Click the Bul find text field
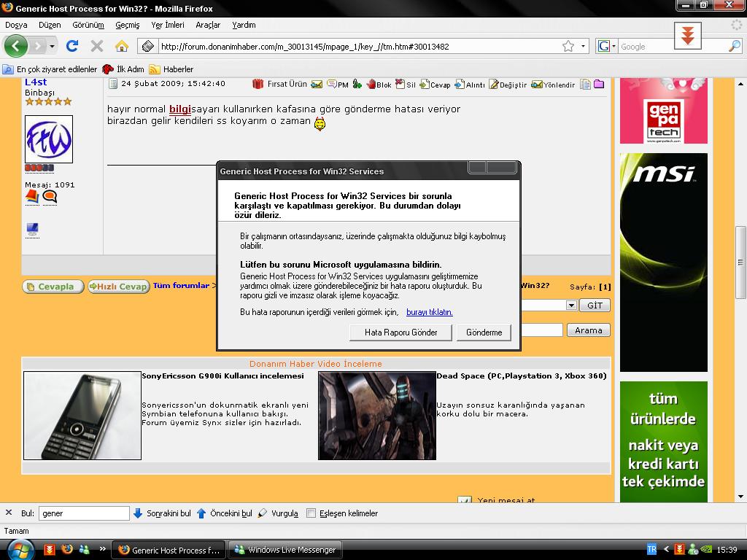Screen dimensions: 747x560 click(x=84, y=513)
